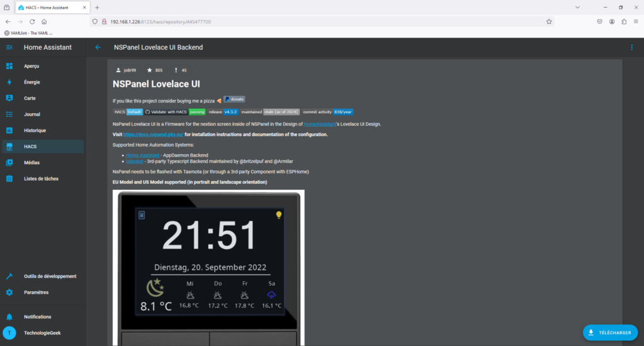644x346 pixels.
Task: Click the release v4.3.3 badge
Action: [223, 112]
